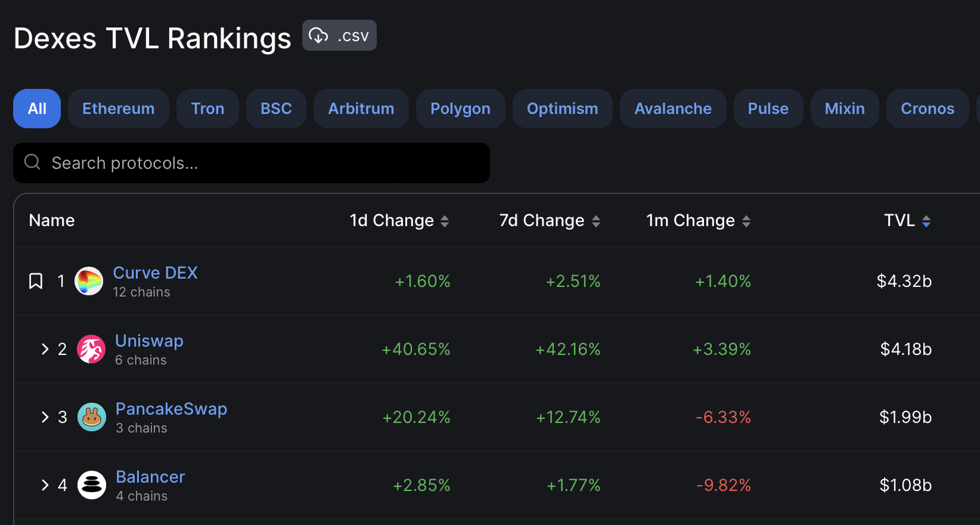Toggle sort on 1m Change column

pos(746,221)
